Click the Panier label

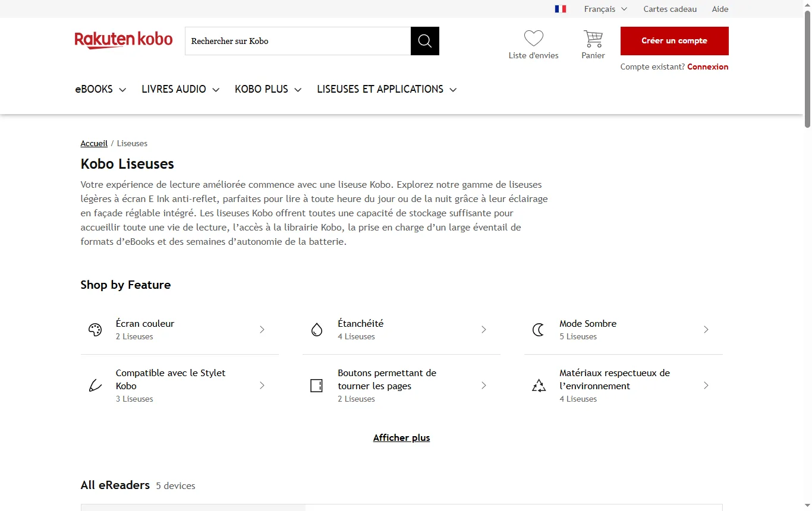click(x=593, y=55)
